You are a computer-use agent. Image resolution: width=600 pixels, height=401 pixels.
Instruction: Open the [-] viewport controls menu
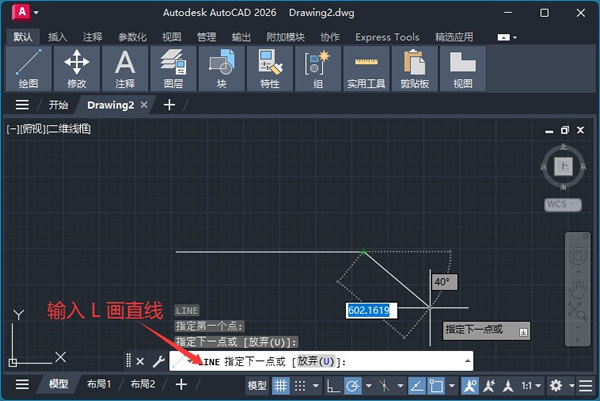coord(12,129)
